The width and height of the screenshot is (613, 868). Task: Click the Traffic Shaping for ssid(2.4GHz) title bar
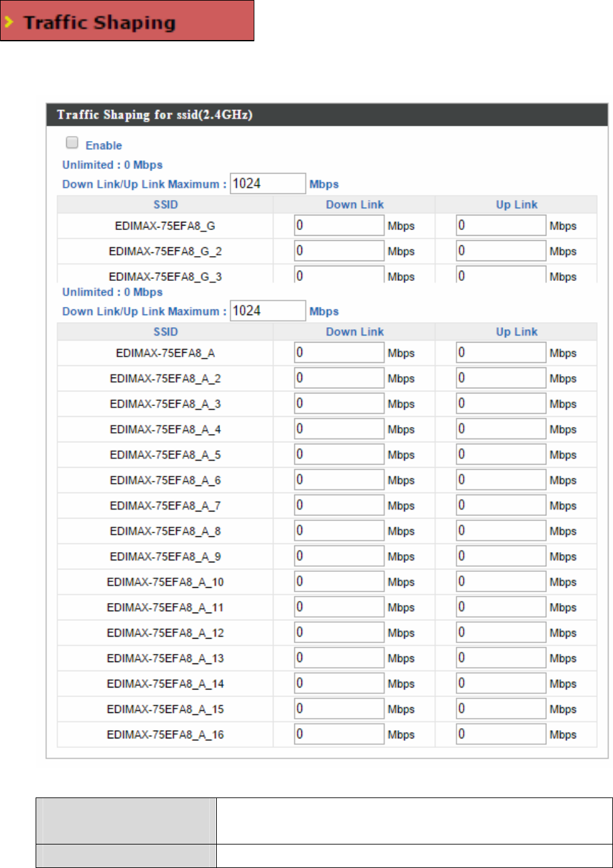click(327, 115)
